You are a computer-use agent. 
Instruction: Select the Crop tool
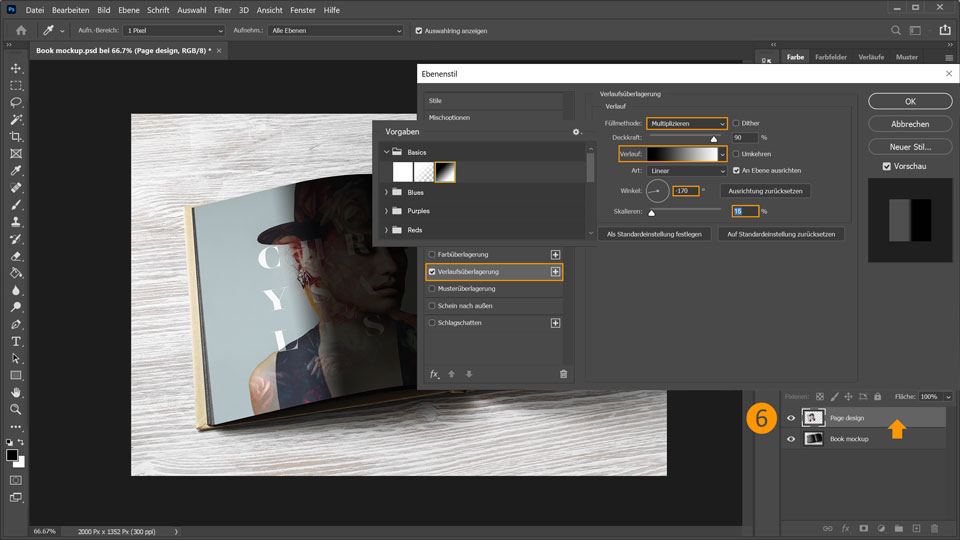[x=15, y=136]
